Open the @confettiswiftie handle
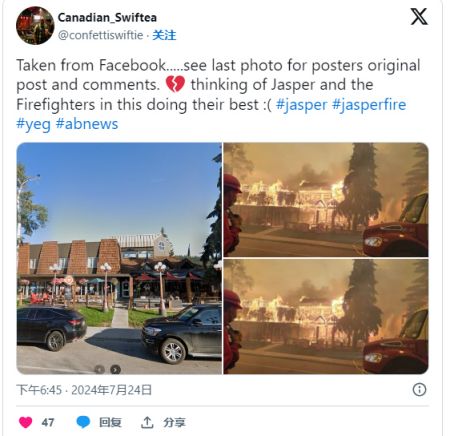 click(100, 35)
